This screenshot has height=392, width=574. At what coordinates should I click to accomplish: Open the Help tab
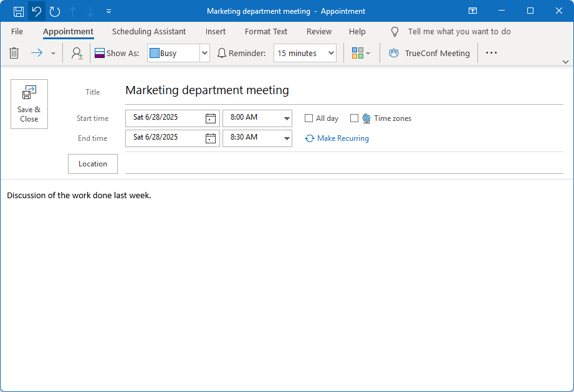click(357, 32)
